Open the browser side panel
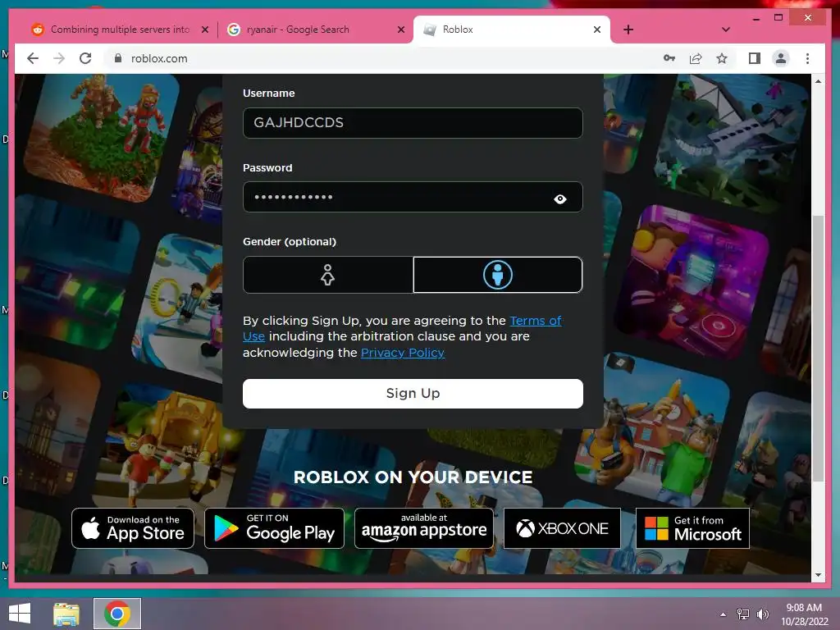Image resolution: width=840 pixels, height=630 pixels. tap(755, 58)
